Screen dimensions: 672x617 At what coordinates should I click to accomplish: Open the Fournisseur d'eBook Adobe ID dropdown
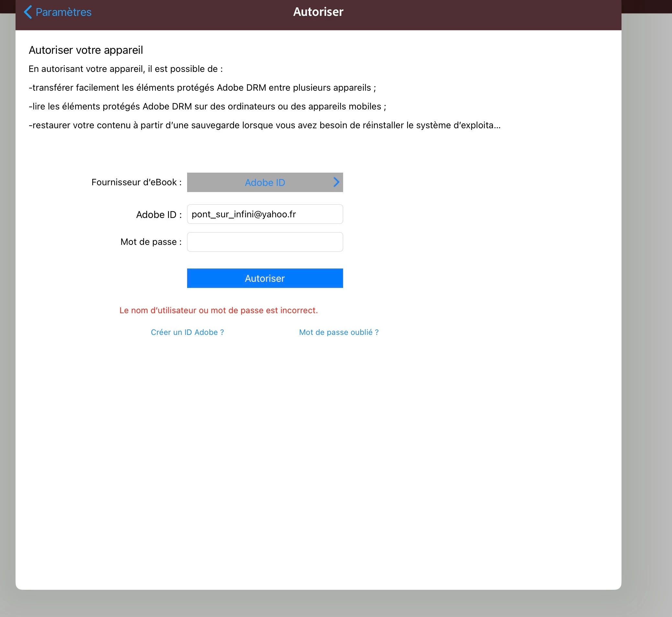pyautogui.click(x=265, y=182)
